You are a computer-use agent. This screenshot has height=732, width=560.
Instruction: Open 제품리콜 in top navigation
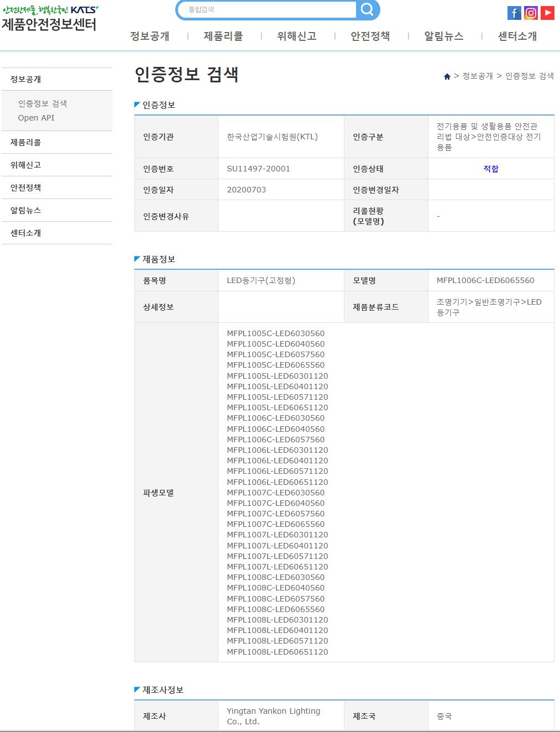[x=223, y=36]
